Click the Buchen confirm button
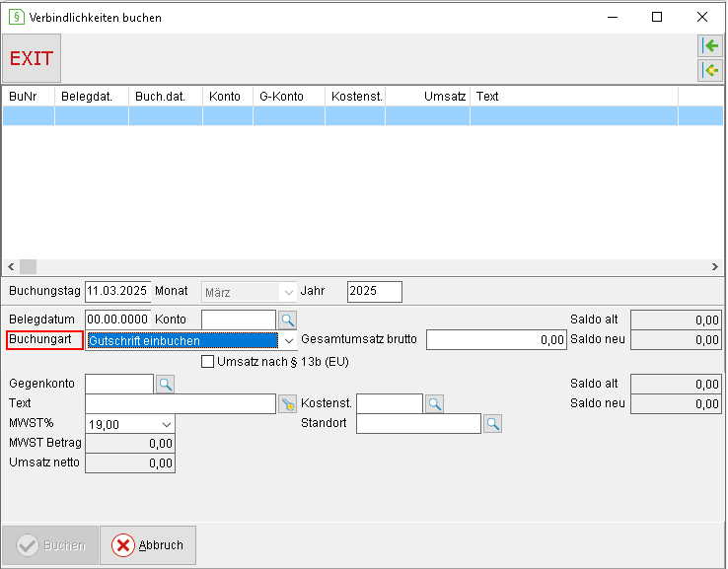728x569 pixels. pos(50,545)
